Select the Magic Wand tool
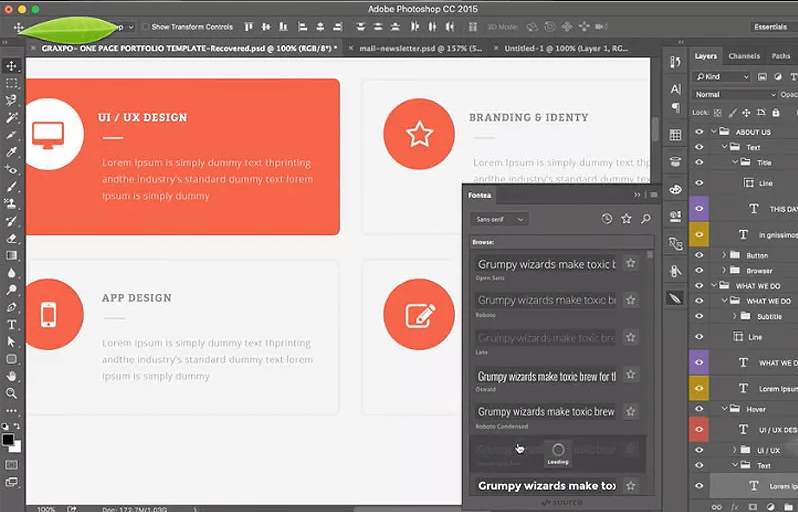The width and height of the screenshot is (798, 512). 12,117
